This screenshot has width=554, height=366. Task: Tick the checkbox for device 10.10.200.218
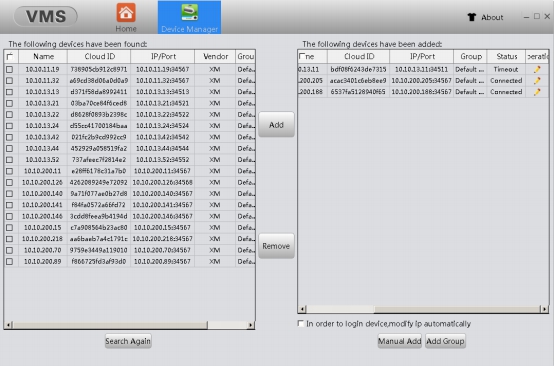coord(10,239)
